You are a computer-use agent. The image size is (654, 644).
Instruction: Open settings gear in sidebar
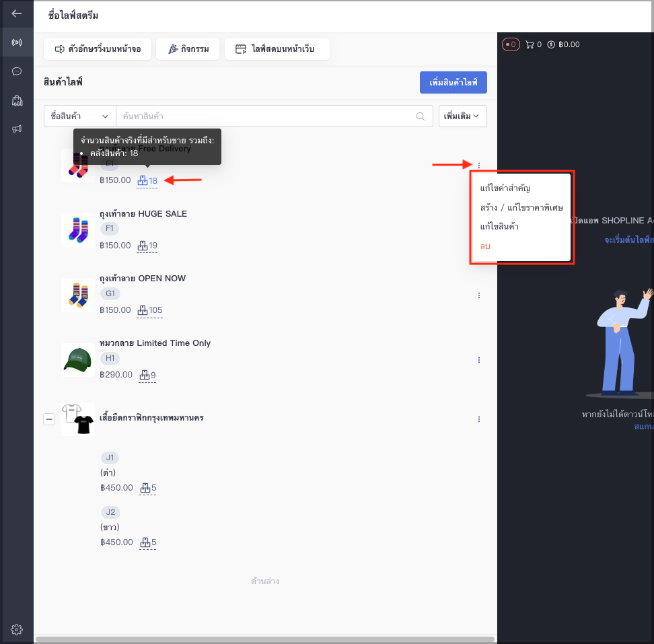tap(17, 629)
